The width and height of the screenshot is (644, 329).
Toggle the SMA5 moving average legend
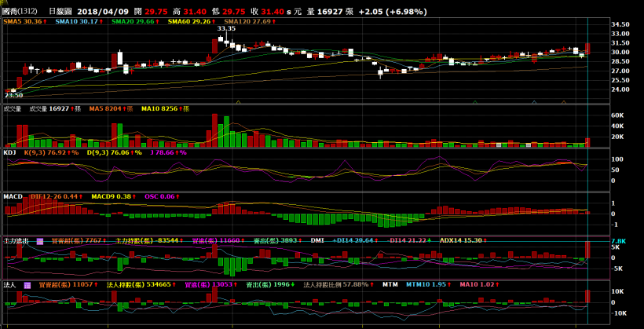[22, 21]
